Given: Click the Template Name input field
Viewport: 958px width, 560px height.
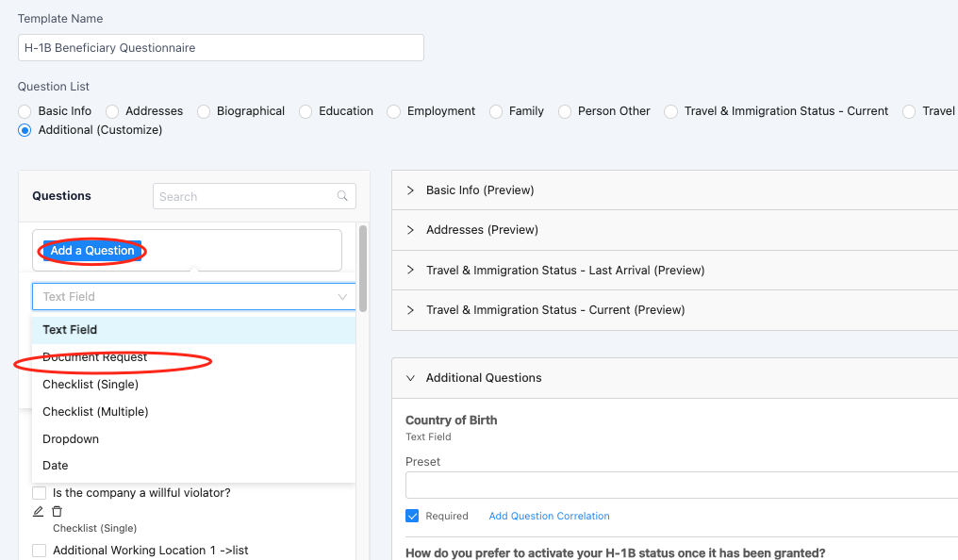Looking at the screenshot, I should point(221,48).
